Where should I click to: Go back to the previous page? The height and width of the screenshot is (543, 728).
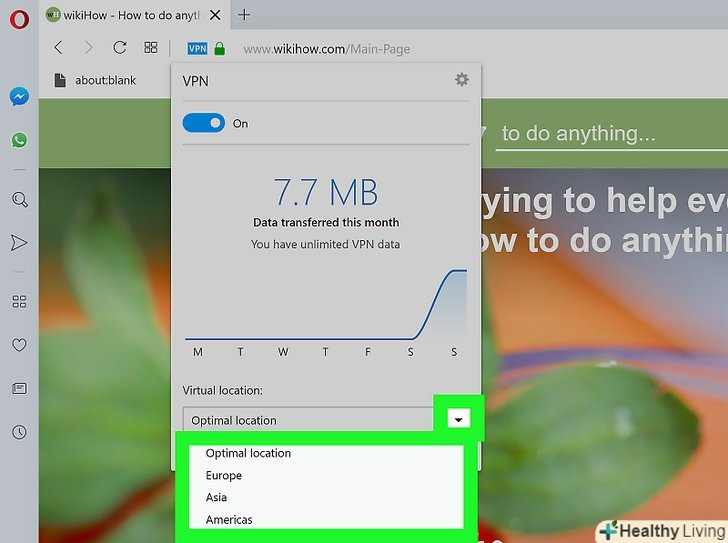click(58, 47)
